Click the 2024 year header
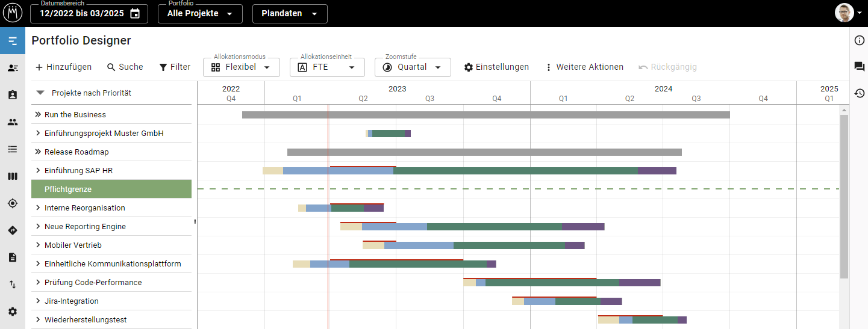The height and width of the screenshot is (329, 868). tap(663, 88)
